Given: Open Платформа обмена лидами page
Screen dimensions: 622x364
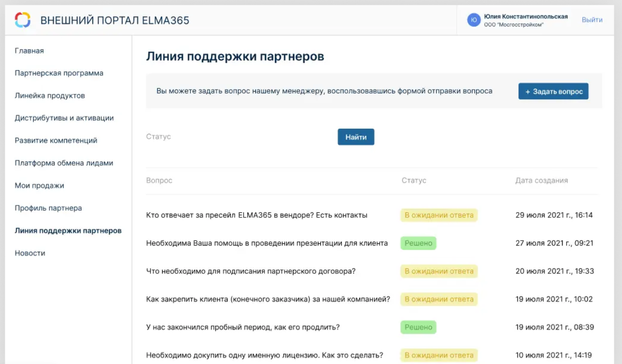Looking at the screenshot, I should [64, 163].
